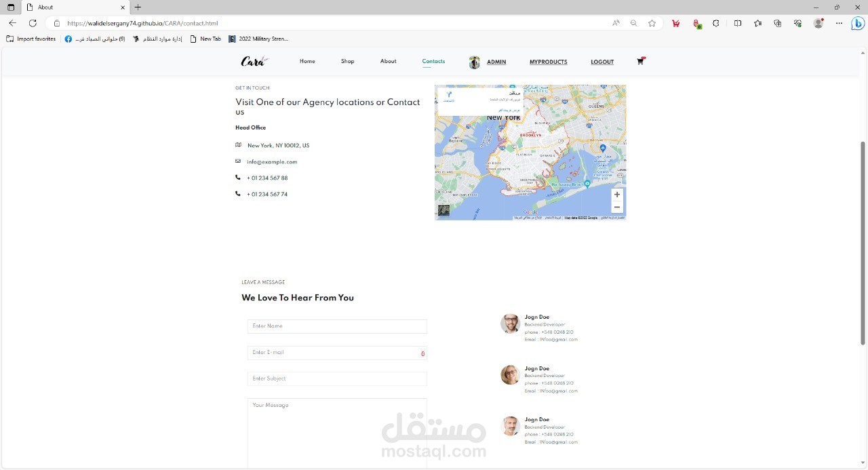Viewport: 868px width, 470px height.
Task: Zoom out on the map
Action: click(616, 207)
